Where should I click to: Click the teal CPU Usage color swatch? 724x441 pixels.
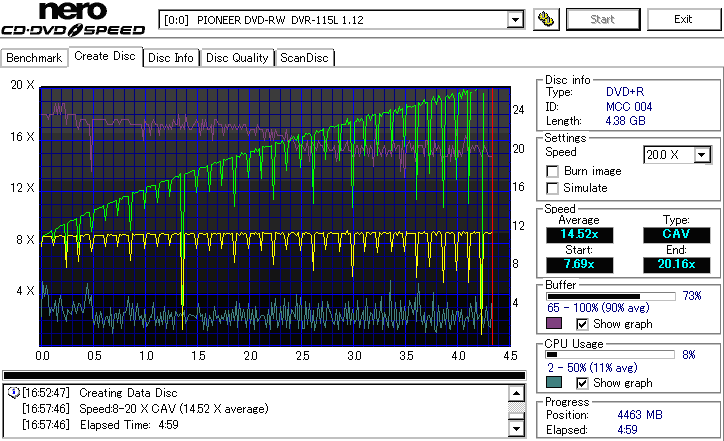554,383
